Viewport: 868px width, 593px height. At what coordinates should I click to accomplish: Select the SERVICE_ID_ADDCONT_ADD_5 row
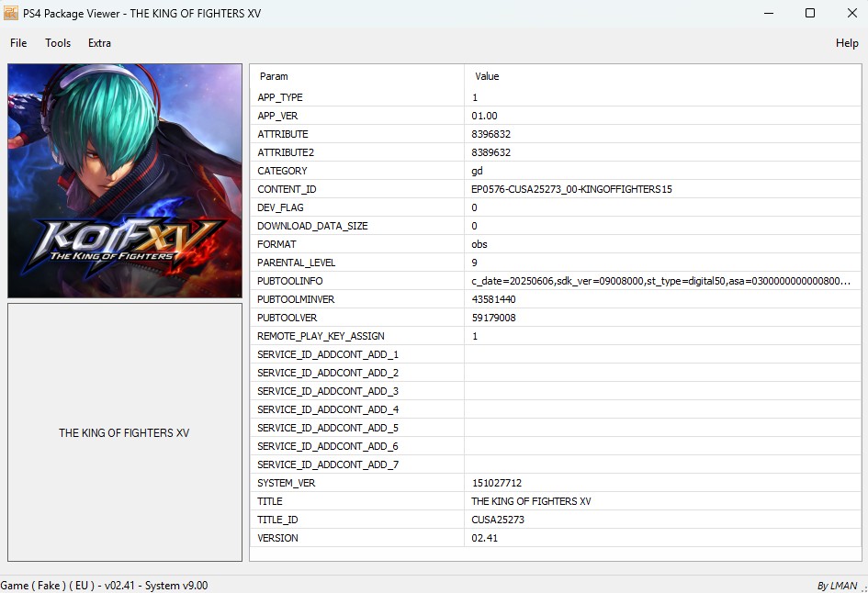click(555, 428)
